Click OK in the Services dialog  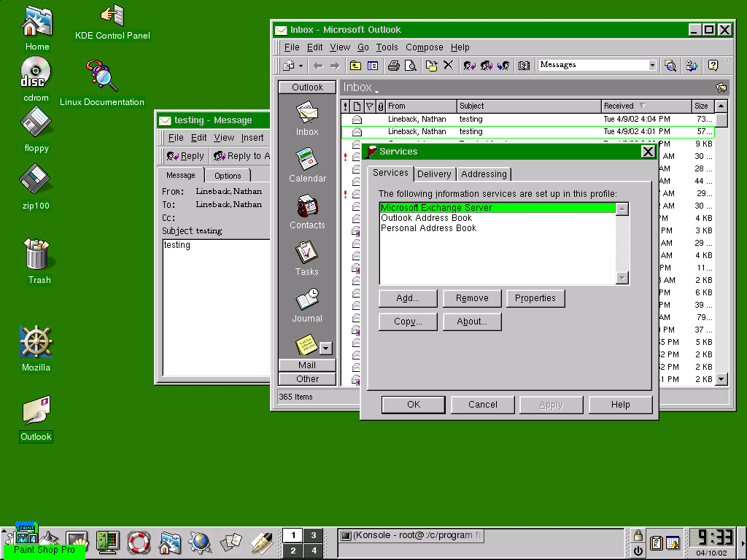coord(414,404)
